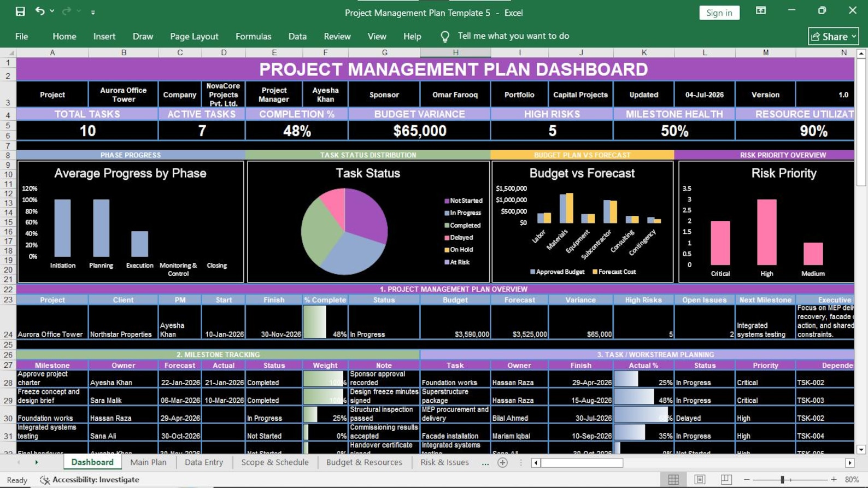This screenshot has height=488, width=868.
Task: Select the 04-Jul-2026 updated date cell
Action: pyautogui.click(x=705, y=95)
